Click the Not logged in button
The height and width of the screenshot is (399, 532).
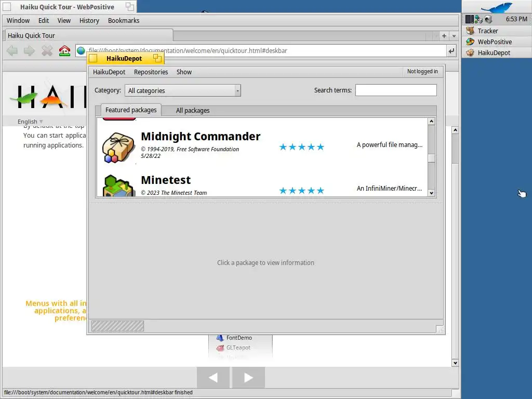[422, 71]
